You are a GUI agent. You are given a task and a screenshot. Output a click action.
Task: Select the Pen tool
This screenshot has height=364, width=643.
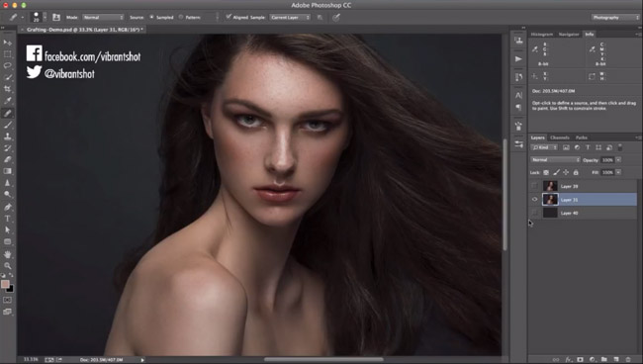point(7,207)
